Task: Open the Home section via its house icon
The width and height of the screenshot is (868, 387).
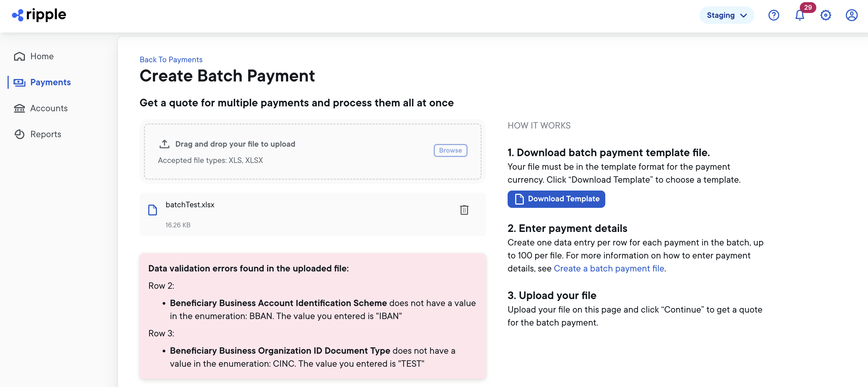Action: [19, 56]
